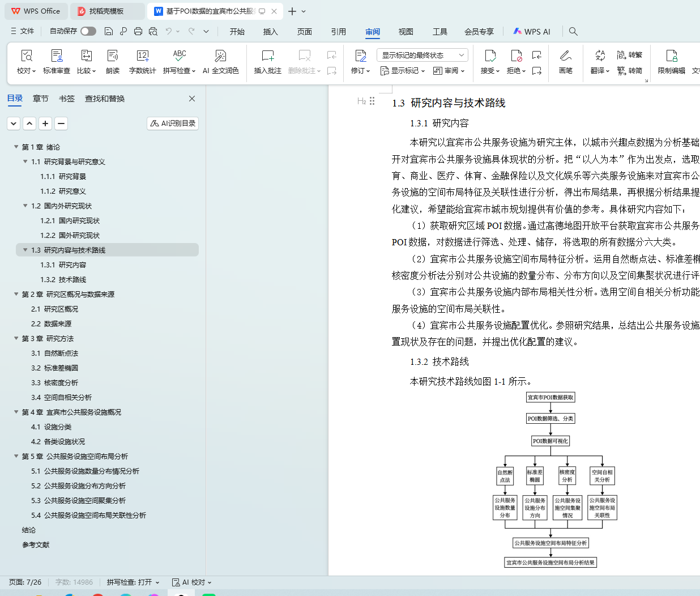Collapse the 第 5 章 outline node
The image size is (700, 596).
click(16, 456)
